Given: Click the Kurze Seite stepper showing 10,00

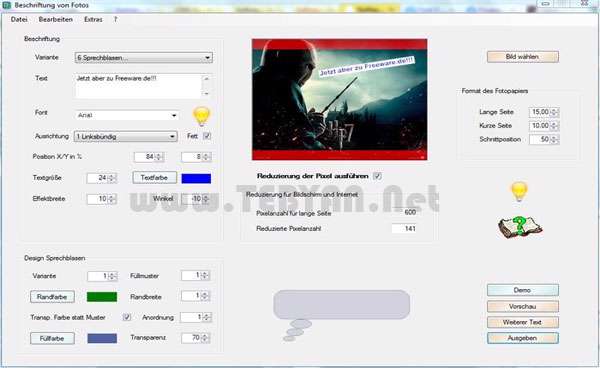Looking at the screenshot, I should 544,126.
